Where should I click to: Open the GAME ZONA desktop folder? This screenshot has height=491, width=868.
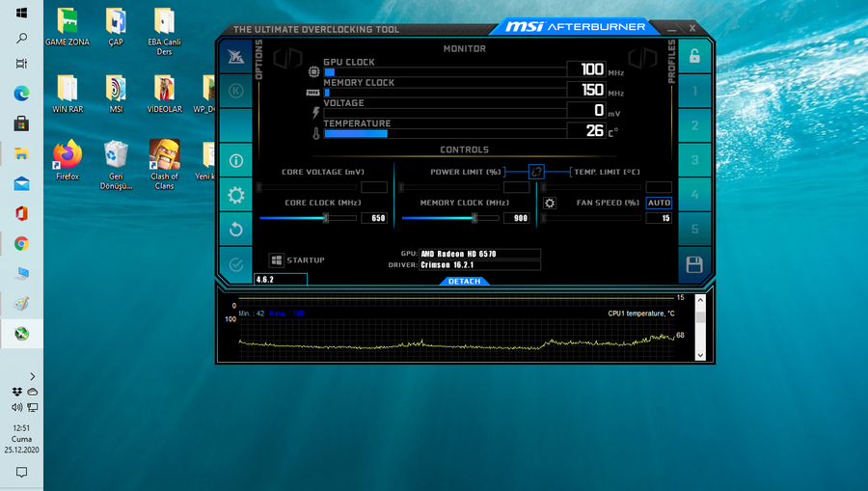click(x=67, y=27)
